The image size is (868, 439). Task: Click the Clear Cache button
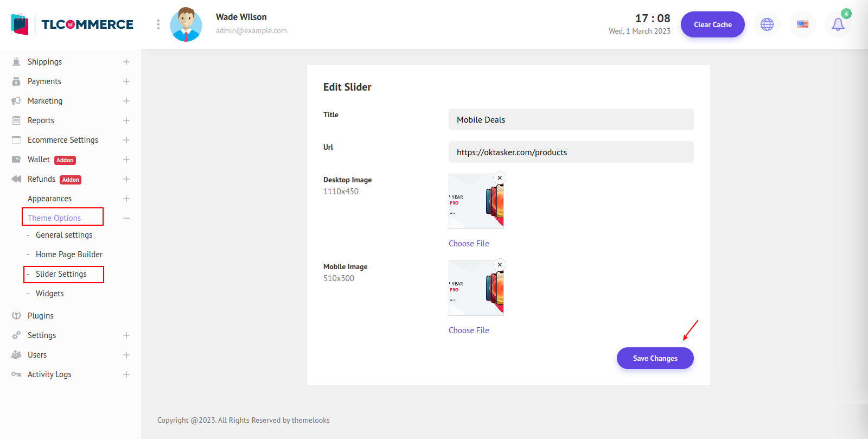point(712,24)
